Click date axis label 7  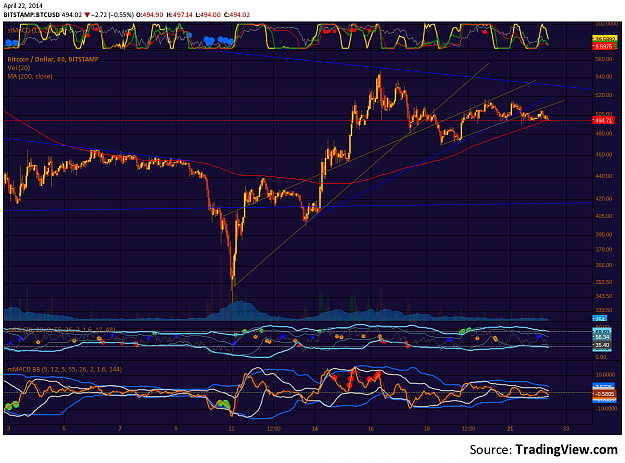pos(120,429)
